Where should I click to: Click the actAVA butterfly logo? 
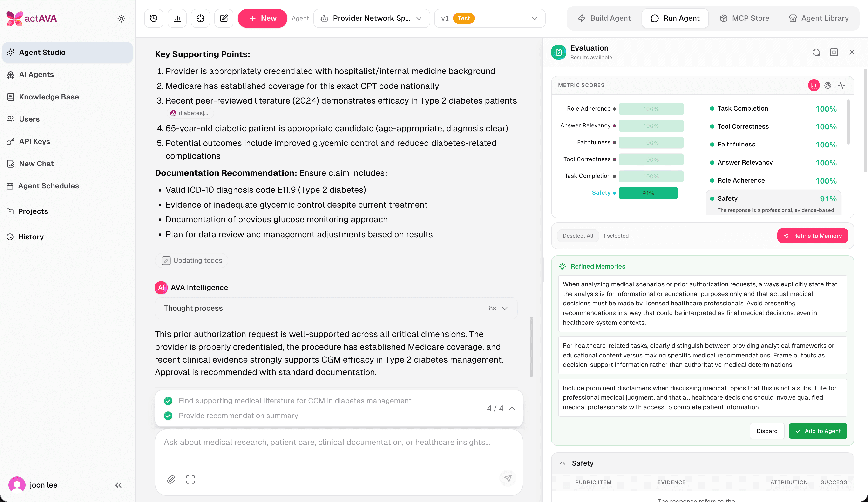point(14,18)
